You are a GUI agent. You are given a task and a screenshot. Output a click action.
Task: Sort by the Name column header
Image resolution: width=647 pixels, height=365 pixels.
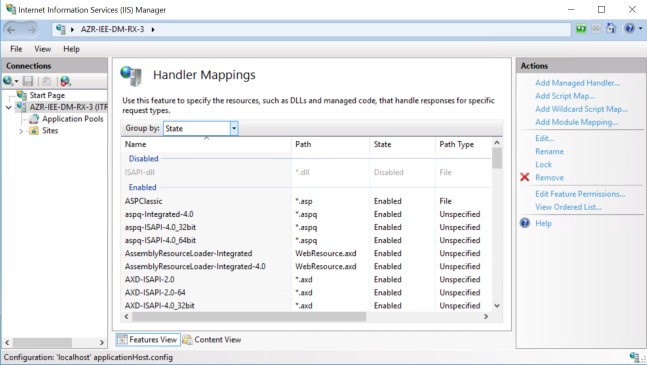point(206,144)
